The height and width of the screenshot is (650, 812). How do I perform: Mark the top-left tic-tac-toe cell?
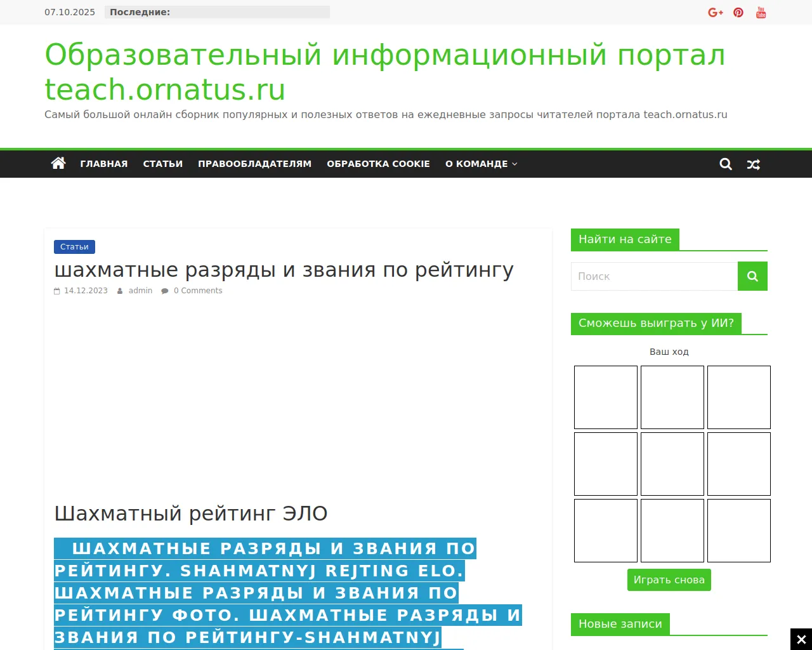coord(606,397)
